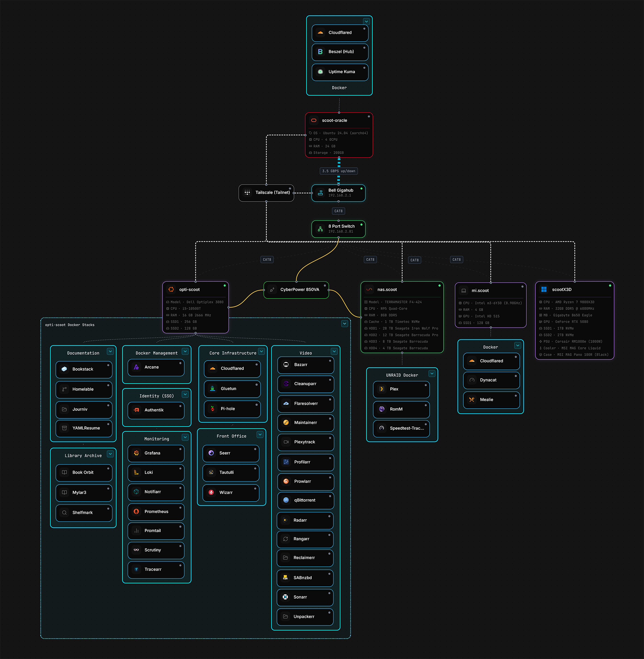Image resolution: width=644 pixels, height=659 pixels.
Task: Click the CyberPower 850VA plug icon
Action: (x=272, y=290)
